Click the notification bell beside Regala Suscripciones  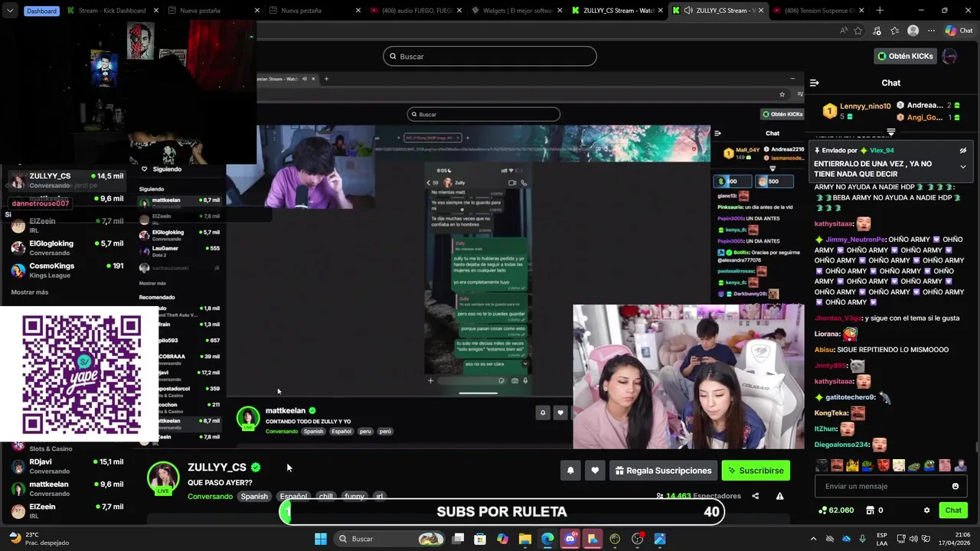[570, 471]
